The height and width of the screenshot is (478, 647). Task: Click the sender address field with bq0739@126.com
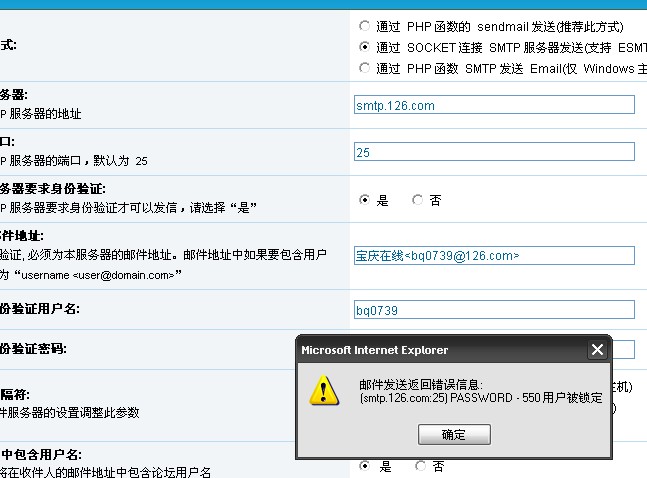pyautogui.click(x=494, y=256)
